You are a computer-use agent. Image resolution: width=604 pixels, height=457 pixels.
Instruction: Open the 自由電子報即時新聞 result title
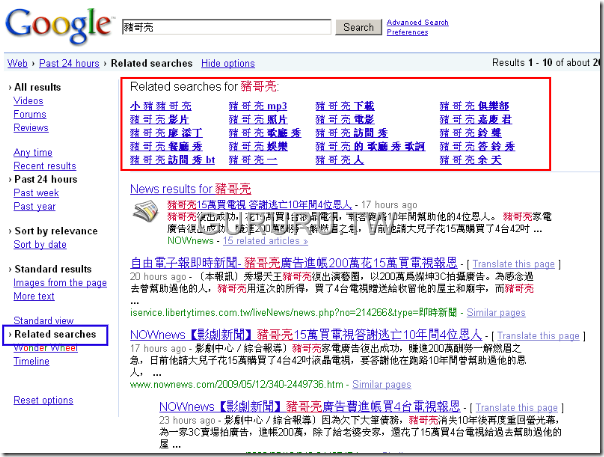click(x=294, y=263)
